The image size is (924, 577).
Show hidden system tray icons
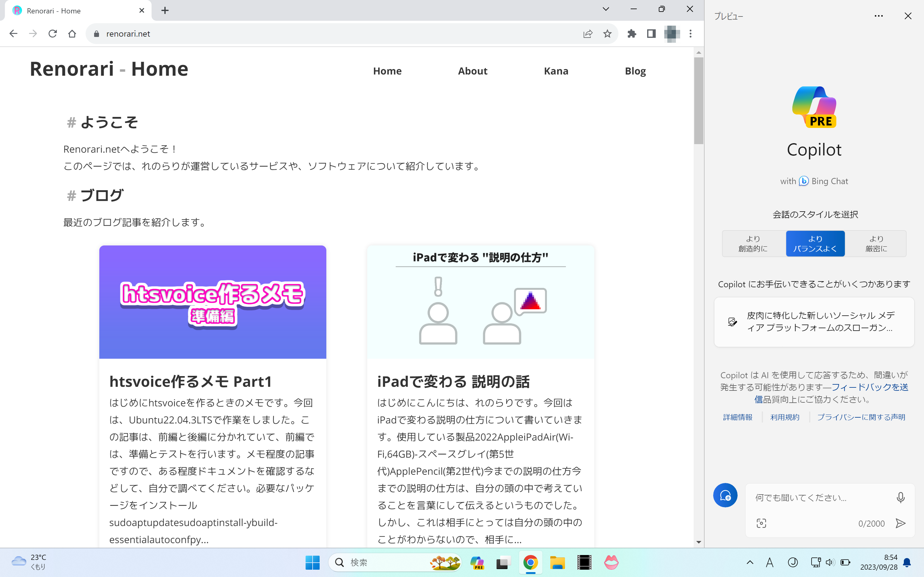click(x=750, y=562)
